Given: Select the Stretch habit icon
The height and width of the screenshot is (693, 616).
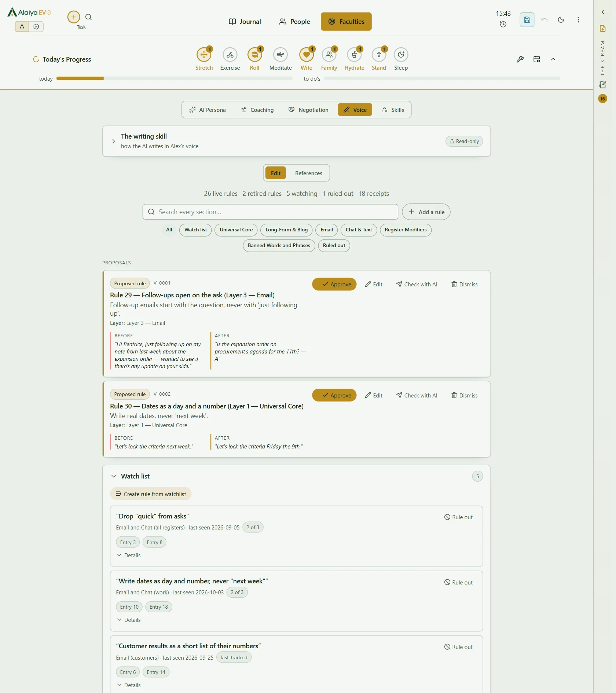Looking at the screenshot, I should pyautogui.click(x=204, y=55).
